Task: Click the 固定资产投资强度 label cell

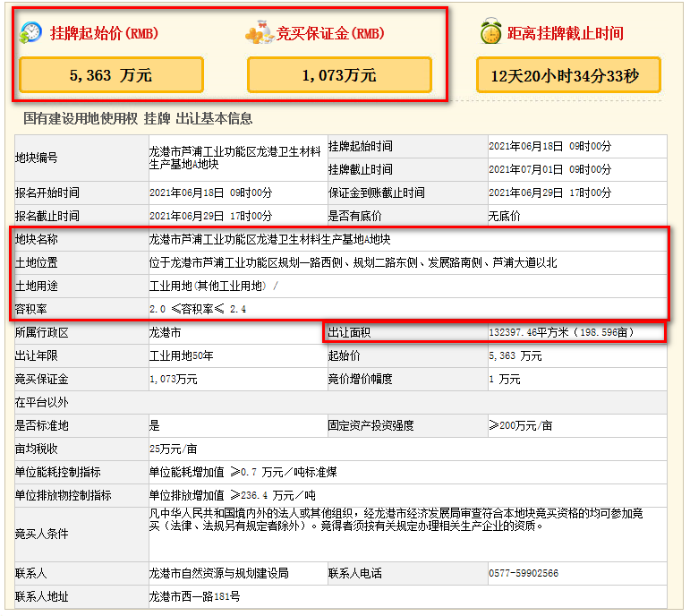Action: point(407,426)
